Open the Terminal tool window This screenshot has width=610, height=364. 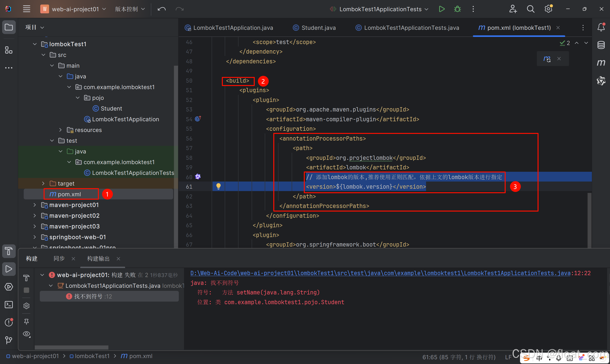coord(9,305)
